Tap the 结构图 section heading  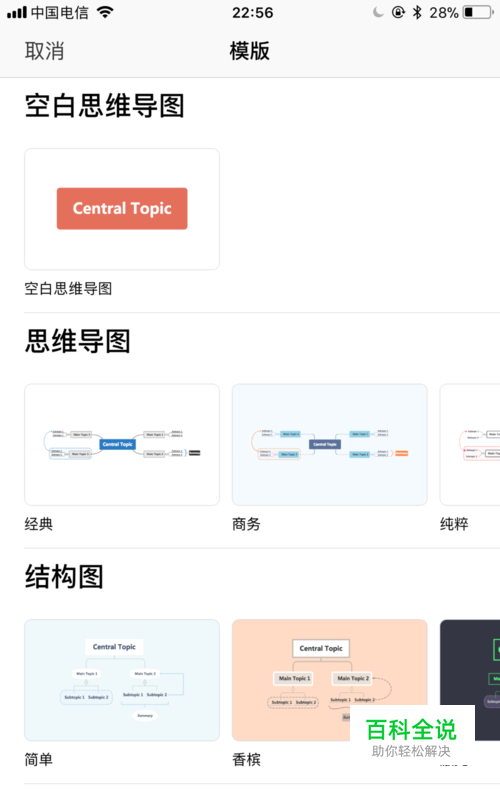(65, 576)
